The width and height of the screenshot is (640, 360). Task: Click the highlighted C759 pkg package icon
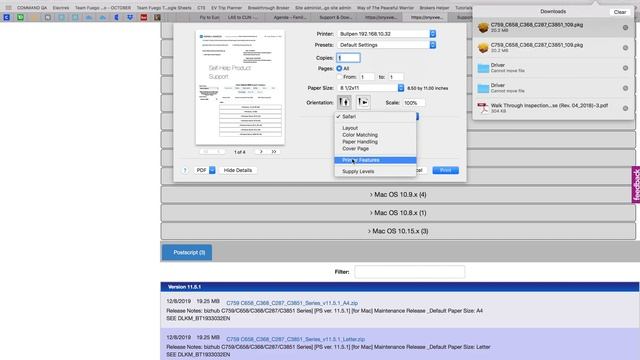coord(483,27)
